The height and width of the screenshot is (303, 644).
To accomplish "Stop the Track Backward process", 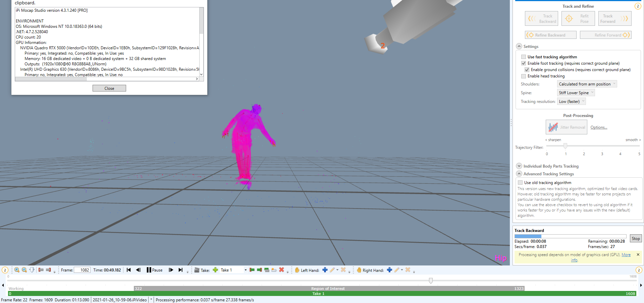I will coord(636,239).
